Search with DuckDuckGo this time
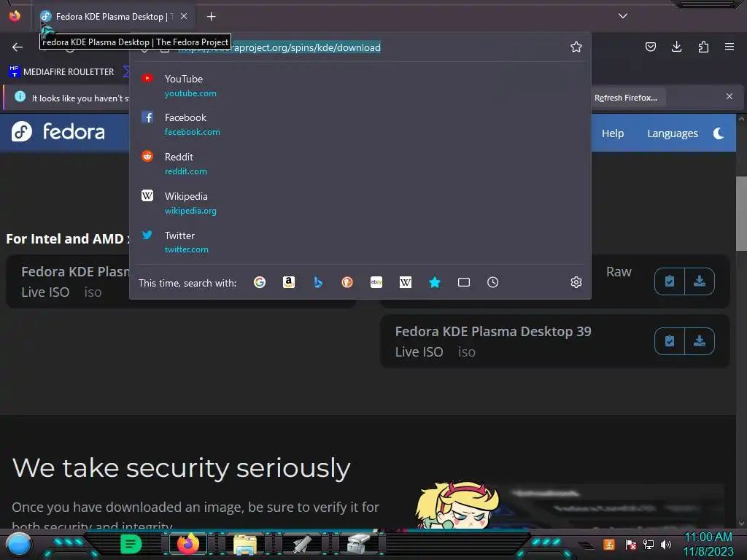Viewport: 747px width, 560px height. (x=347, y=282)
